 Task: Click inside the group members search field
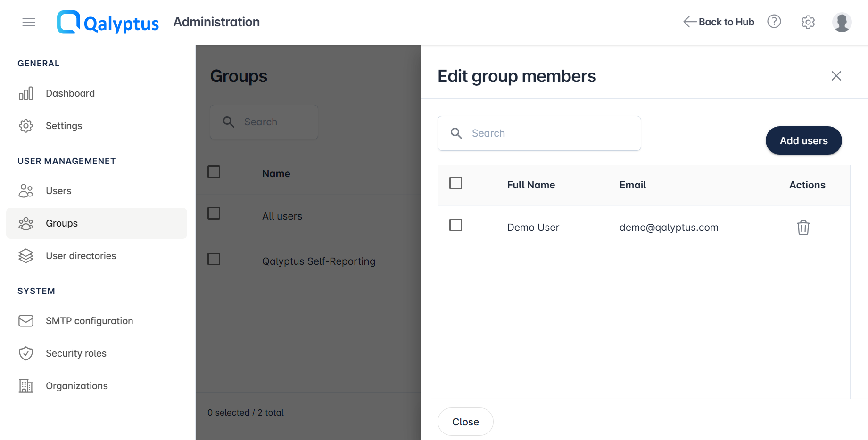[x=539, y=133]
